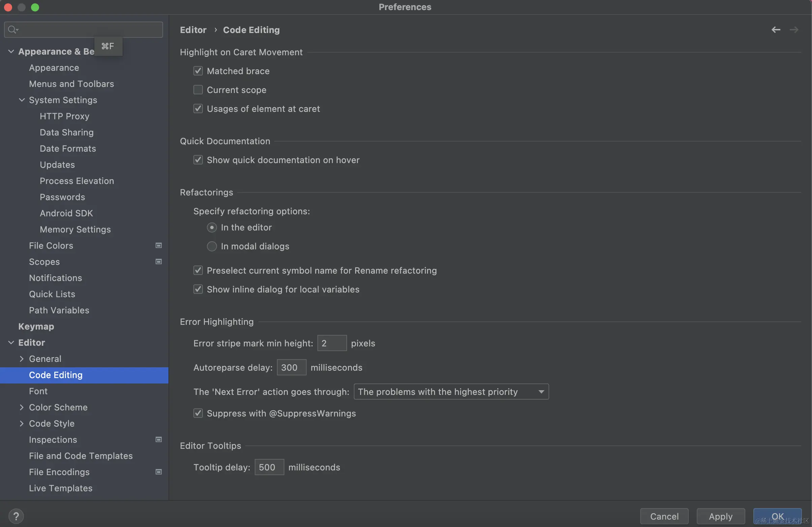Expand the Color Scheme tree node
Viewport: 812px width, 527px height.
point(22,407)
